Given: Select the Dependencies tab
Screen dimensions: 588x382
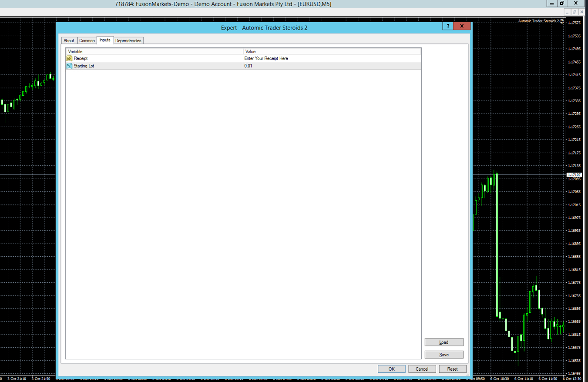Looking at the screenshot, I should click(x=128, y=40).
